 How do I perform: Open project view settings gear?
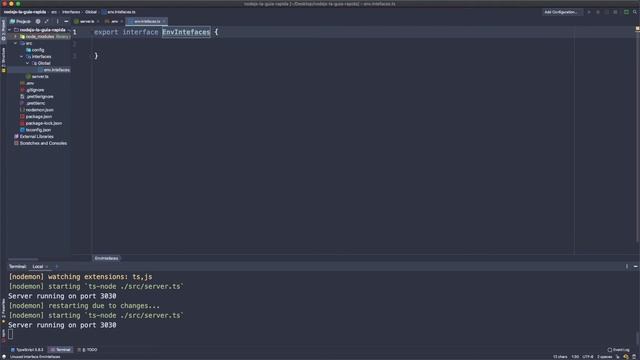[x=38, y=21]
